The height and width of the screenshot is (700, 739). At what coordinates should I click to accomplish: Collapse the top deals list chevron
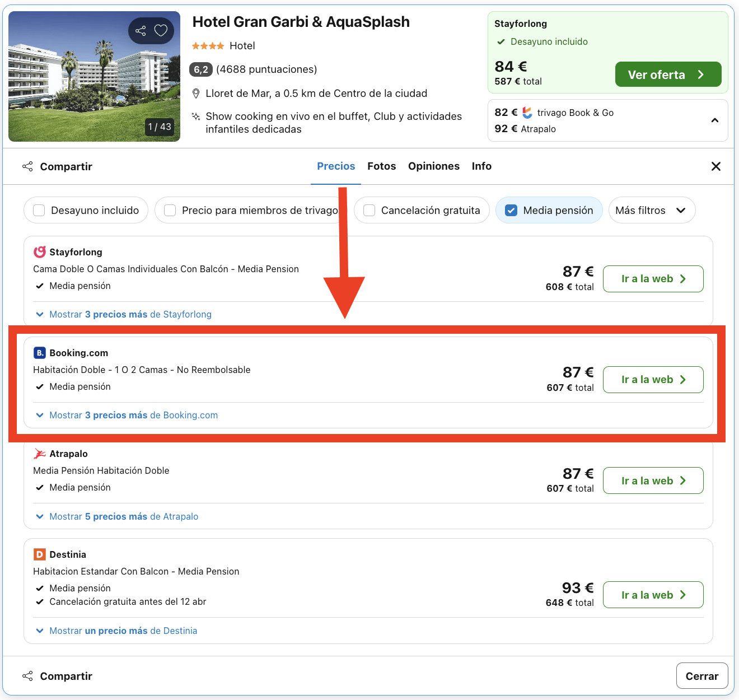[715, 120]
